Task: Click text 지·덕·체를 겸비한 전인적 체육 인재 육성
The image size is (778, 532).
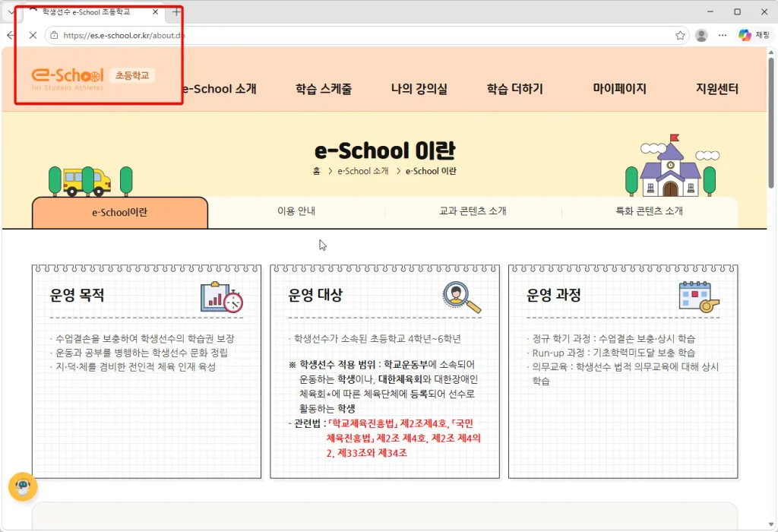Action: point(135,367)
